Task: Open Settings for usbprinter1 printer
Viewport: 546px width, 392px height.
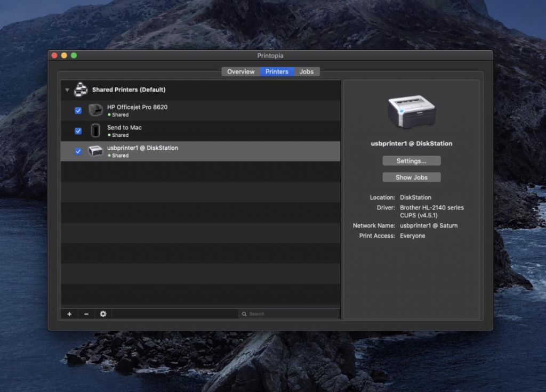Action: (x=411, y=160)
